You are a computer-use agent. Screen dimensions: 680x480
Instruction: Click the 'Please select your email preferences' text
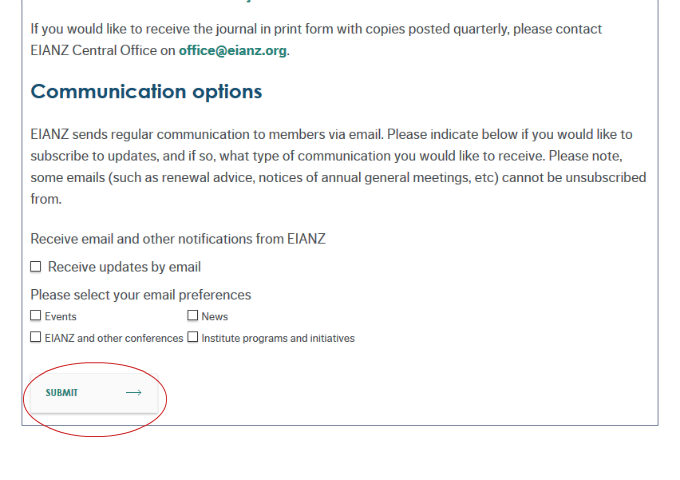[141, 295]
